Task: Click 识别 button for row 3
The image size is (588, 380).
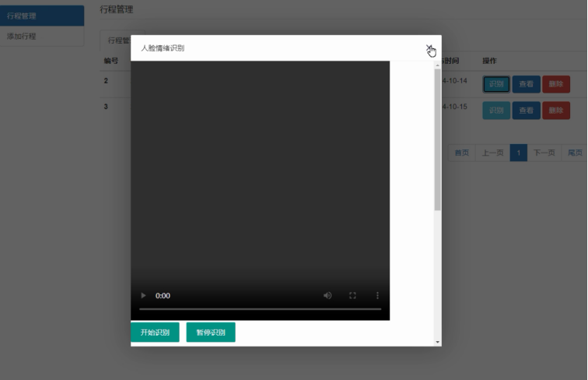Action: click(496, 111)
